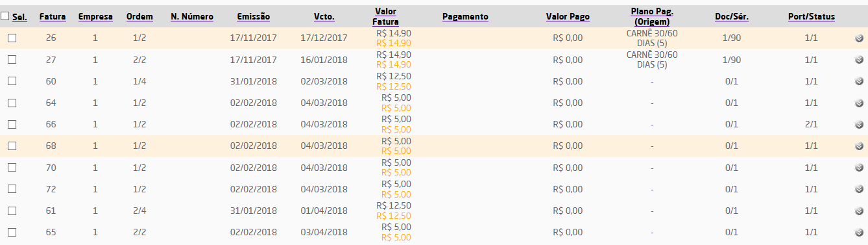Click the status icon for fatura 68
The image size is (868, 245).
pyautogui.click(x=859, y=146)
